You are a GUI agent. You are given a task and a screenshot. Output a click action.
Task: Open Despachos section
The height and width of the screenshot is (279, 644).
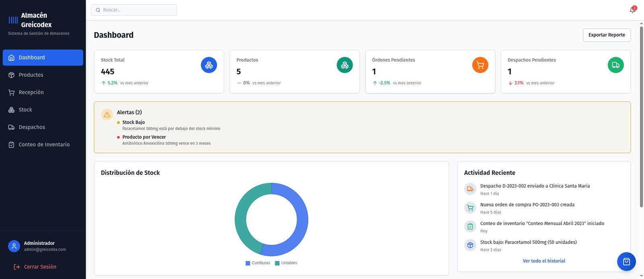(43, 127)
